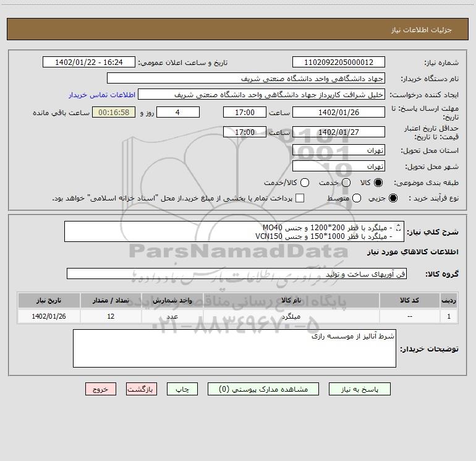This screenshot has height=461, width=476.
Task: Click the remaining days field showing 4
Action: coord(178,112)
